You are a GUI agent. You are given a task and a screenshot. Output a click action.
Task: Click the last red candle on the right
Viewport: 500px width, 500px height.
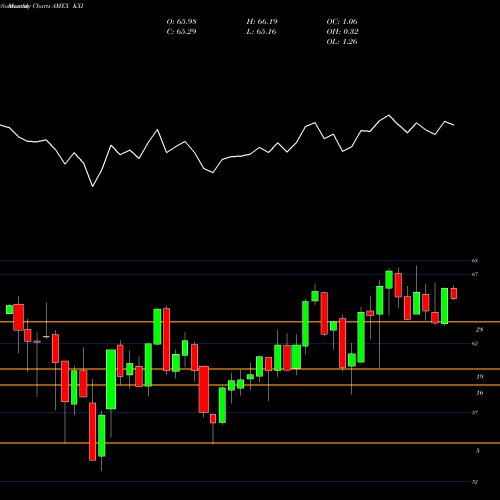tap(454, 294)
